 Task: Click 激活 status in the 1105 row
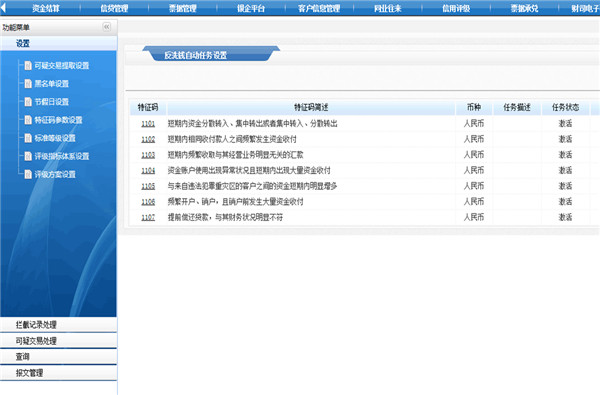pyautogui.click(x=565, y=186)
